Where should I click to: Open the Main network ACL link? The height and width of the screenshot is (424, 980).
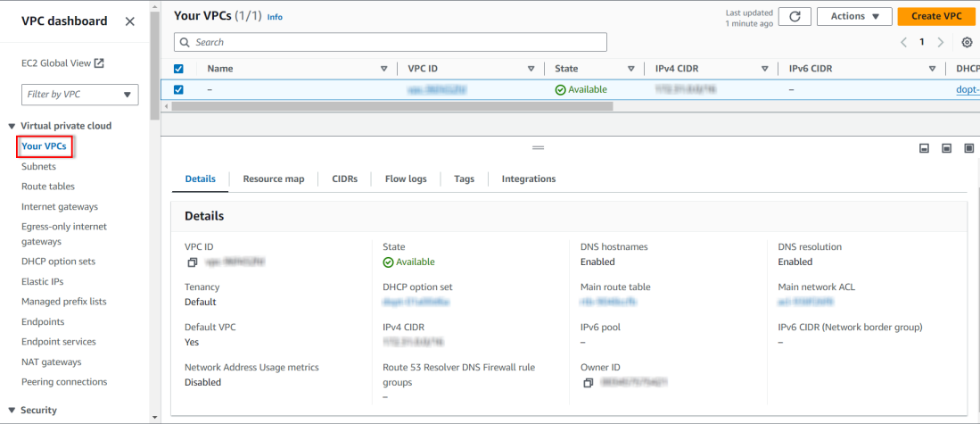tap(805, 302)
